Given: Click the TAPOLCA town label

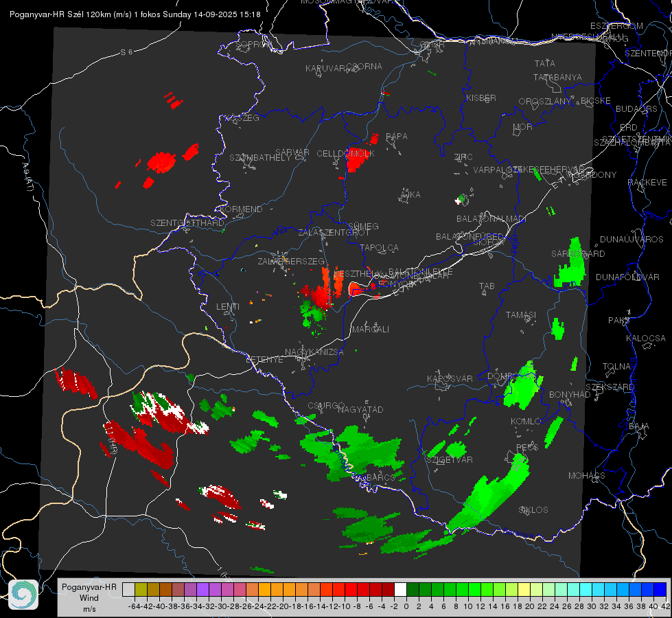Looking at the screenshot, I should click(x=380, y=247).
